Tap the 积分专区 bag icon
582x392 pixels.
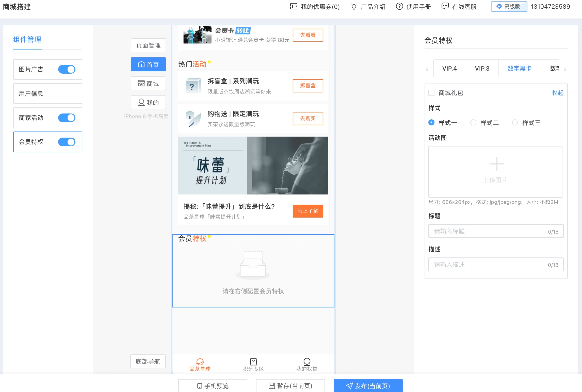tap(253, 362)
